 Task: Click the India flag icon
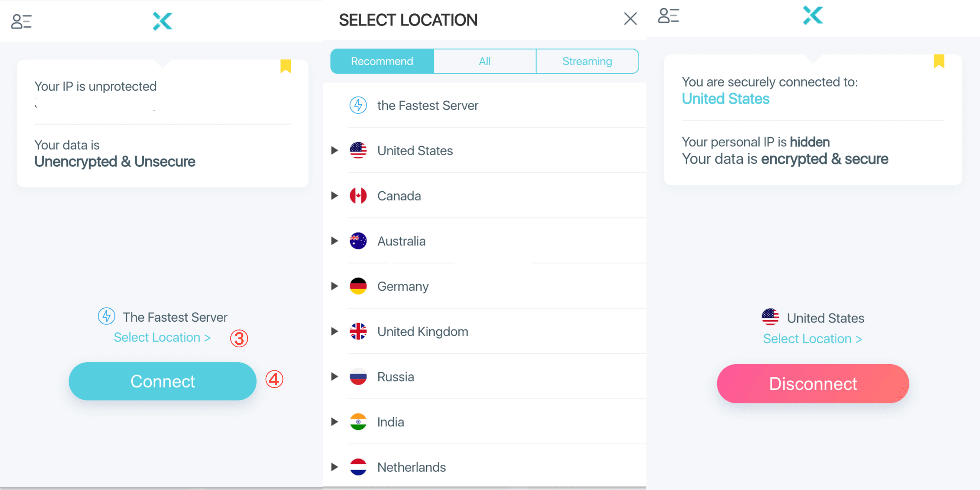click(x=358, y=422)
